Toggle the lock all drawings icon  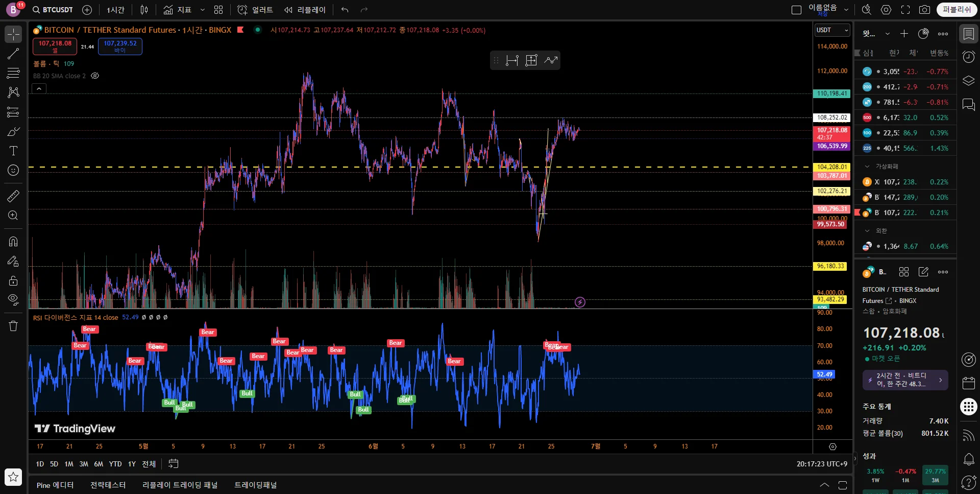point(13,280)
